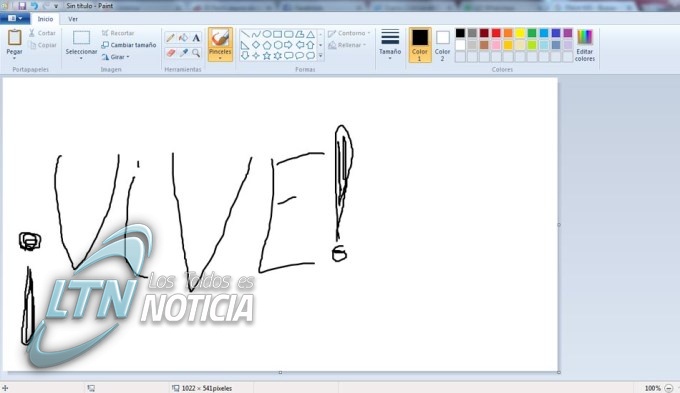Switch to the Ver tab
This screenshot has width=680, height=393.
(x=73, y=19)
